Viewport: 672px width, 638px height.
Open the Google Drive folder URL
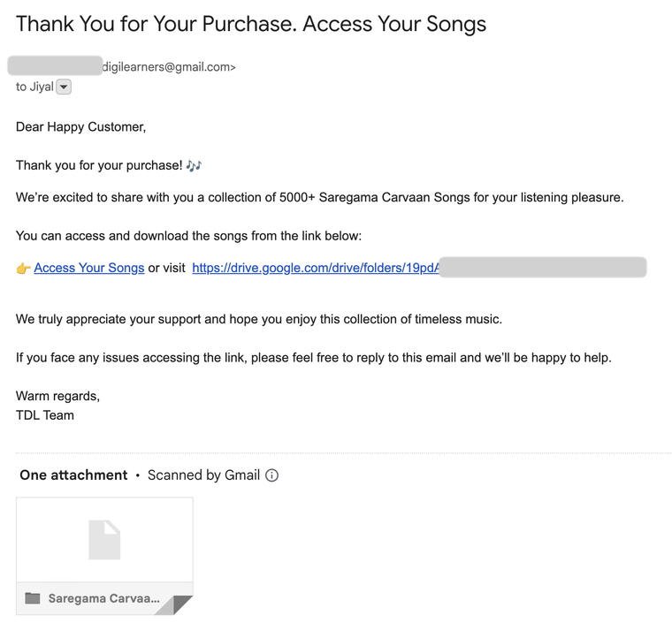pyautogui.click(x=316, y=268)
